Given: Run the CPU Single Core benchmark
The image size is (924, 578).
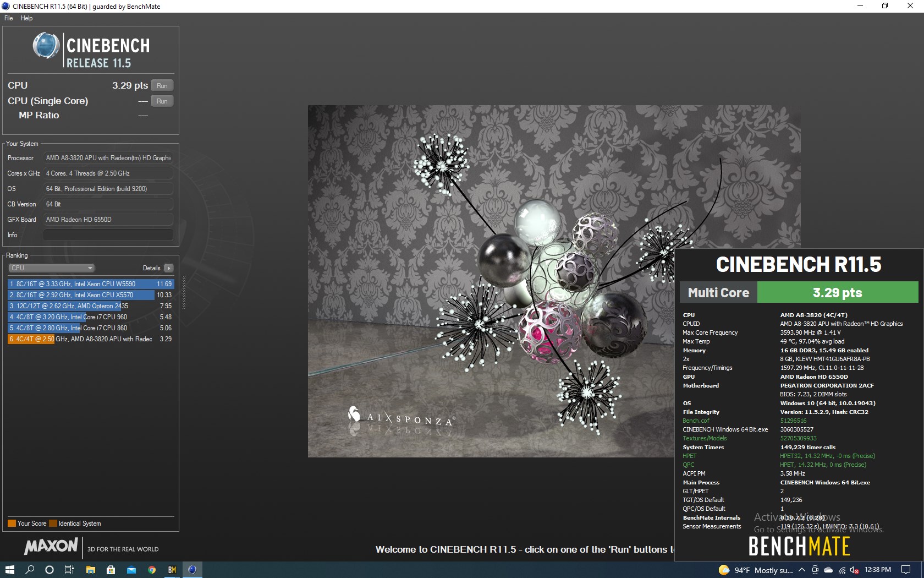Looking at the screenshot, I should tap(162, 101).
